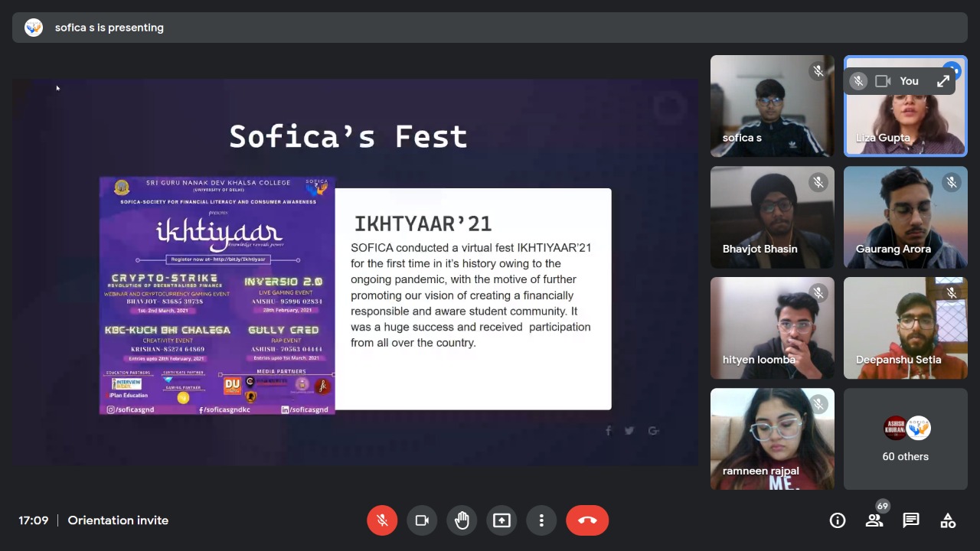This screenshot has height=551, width=980.
Task: Toggle the camera button off
Action: click(x=422, y=520)
